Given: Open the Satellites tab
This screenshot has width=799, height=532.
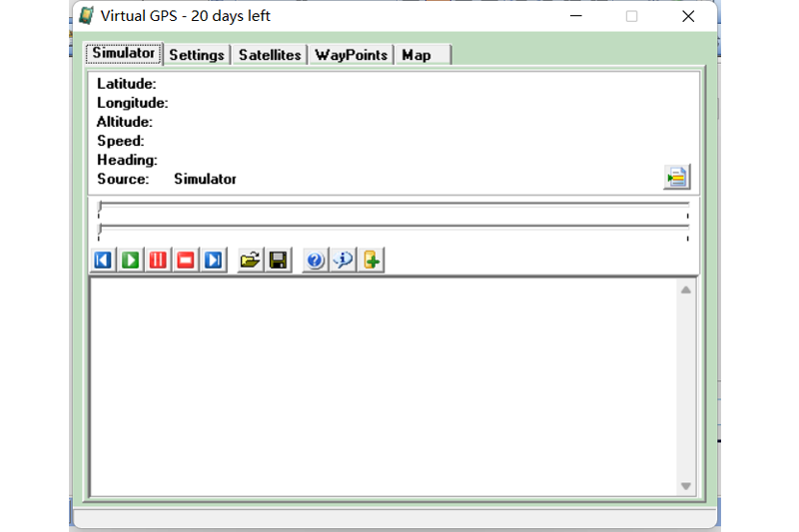Looking at the screenshot, I should 270,55.
